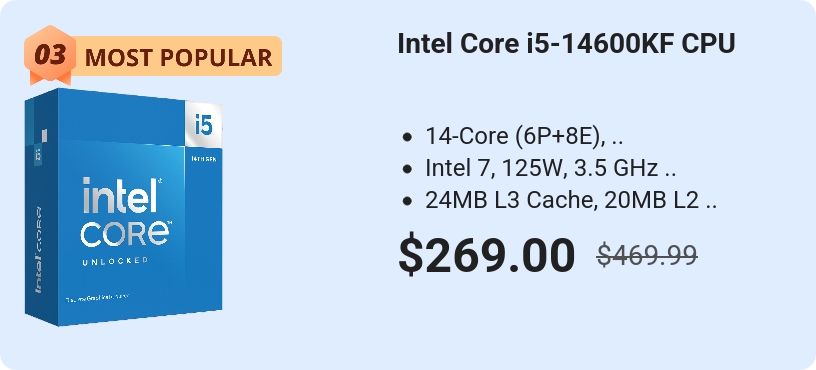816x370 pixels.
Task: Click the fine print at box bottom
Action: (x=97, y=299)
